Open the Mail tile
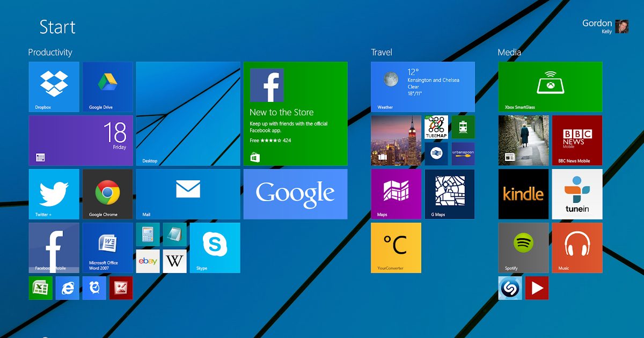The image size is (644, 338). click(188, 194)
